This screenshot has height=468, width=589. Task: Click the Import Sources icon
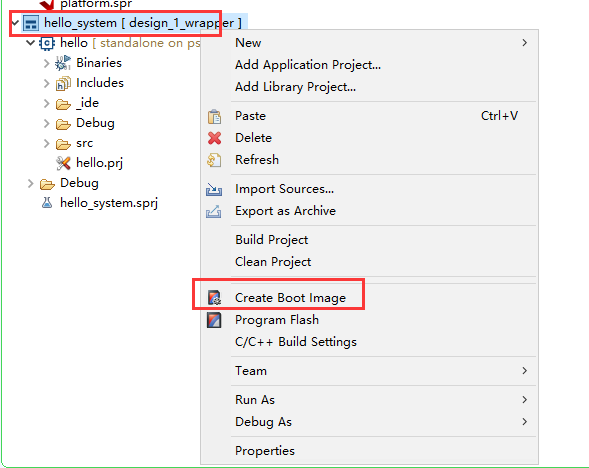[x=214, y=189]
